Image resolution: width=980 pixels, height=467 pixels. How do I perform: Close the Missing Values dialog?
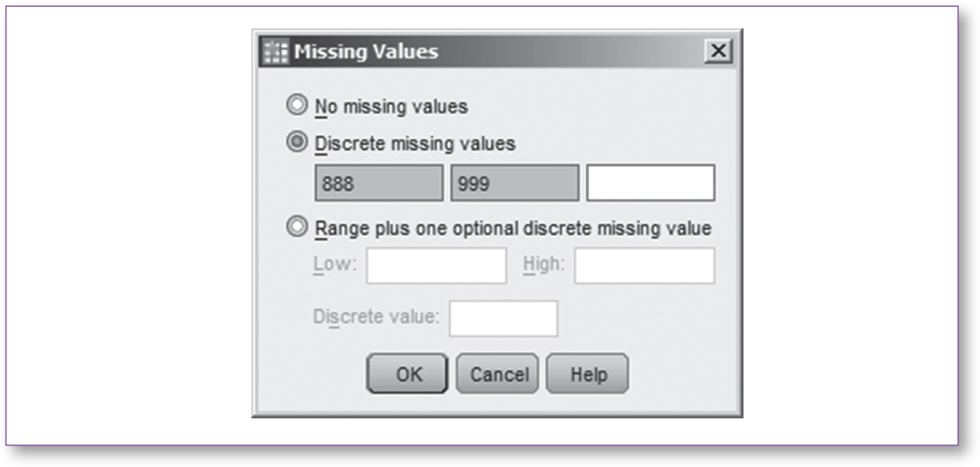tap(718, 50)
